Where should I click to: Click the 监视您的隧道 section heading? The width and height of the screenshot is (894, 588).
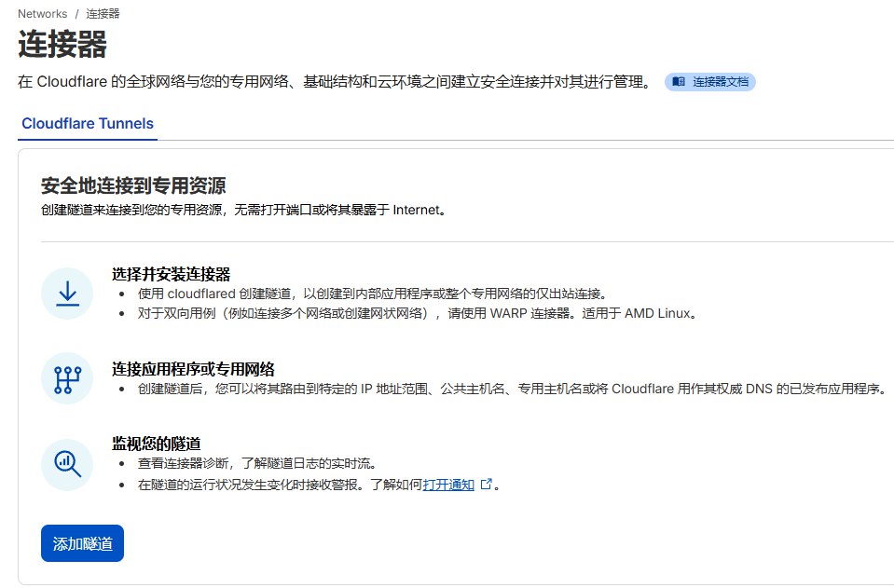pos(156,443)
